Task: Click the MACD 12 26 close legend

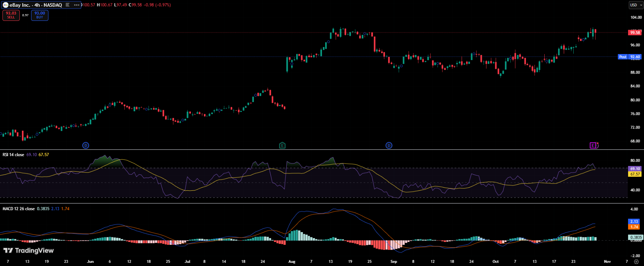Action: point(18,209)
